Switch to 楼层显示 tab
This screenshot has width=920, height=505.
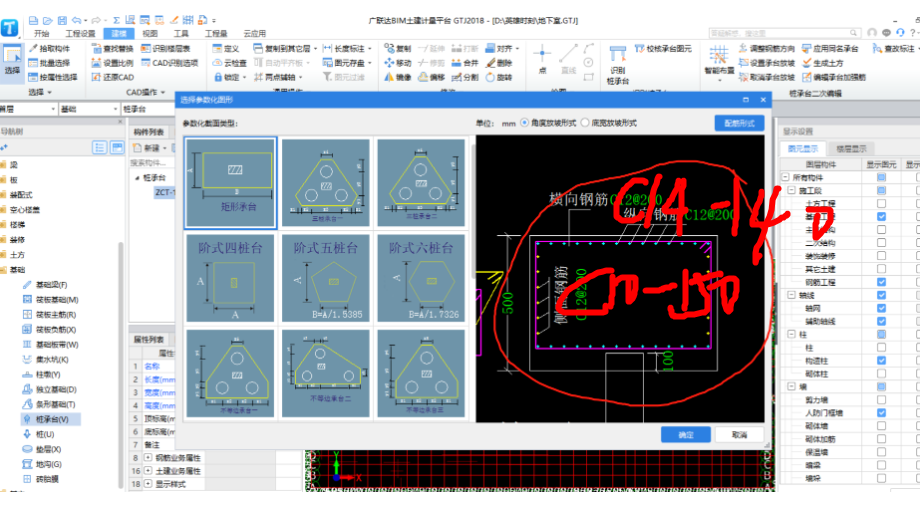point(851,148)
